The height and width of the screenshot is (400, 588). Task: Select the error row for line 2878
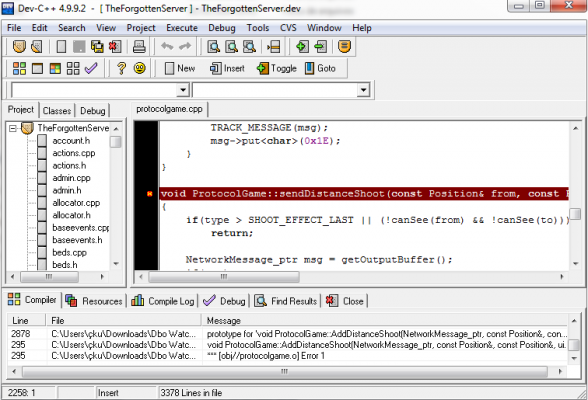click(288, 334)
